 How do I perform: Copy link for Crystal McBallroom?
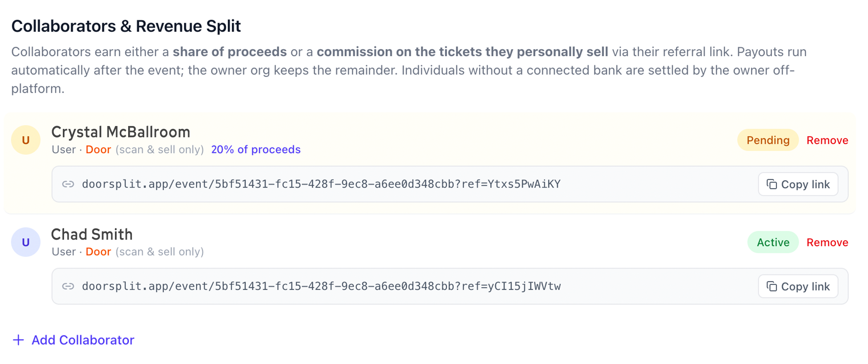click(x=798, y=184)
